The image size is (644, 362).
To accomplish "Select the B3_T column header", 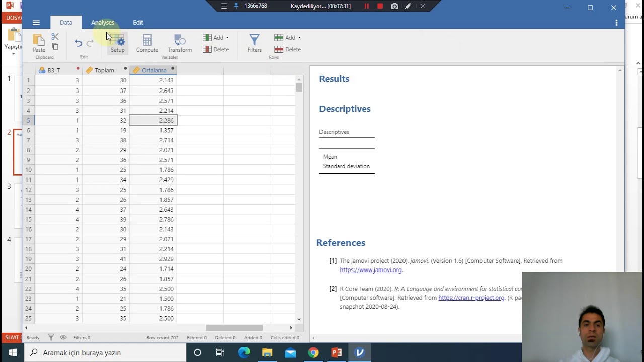I will click(x=58, y=70).
